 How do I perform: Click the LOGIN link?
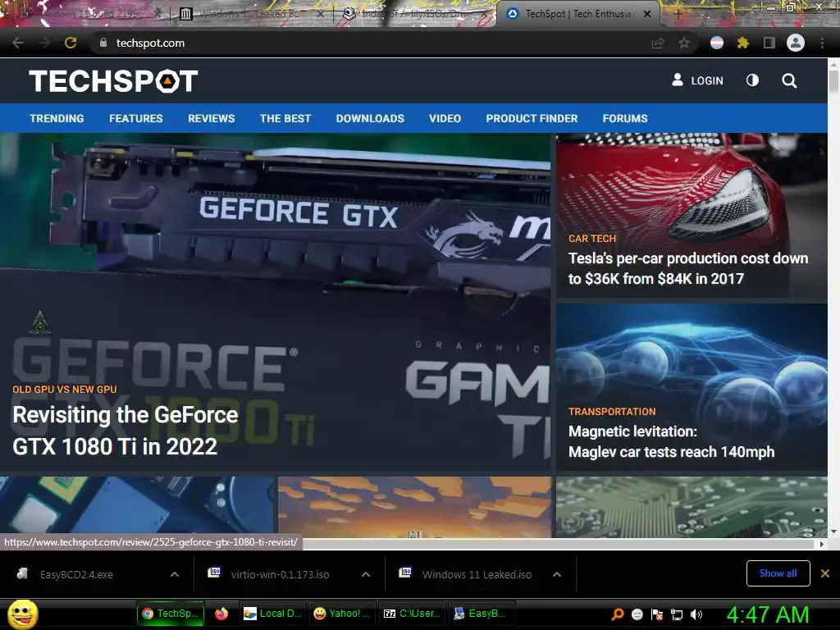(x=697, y=80)
